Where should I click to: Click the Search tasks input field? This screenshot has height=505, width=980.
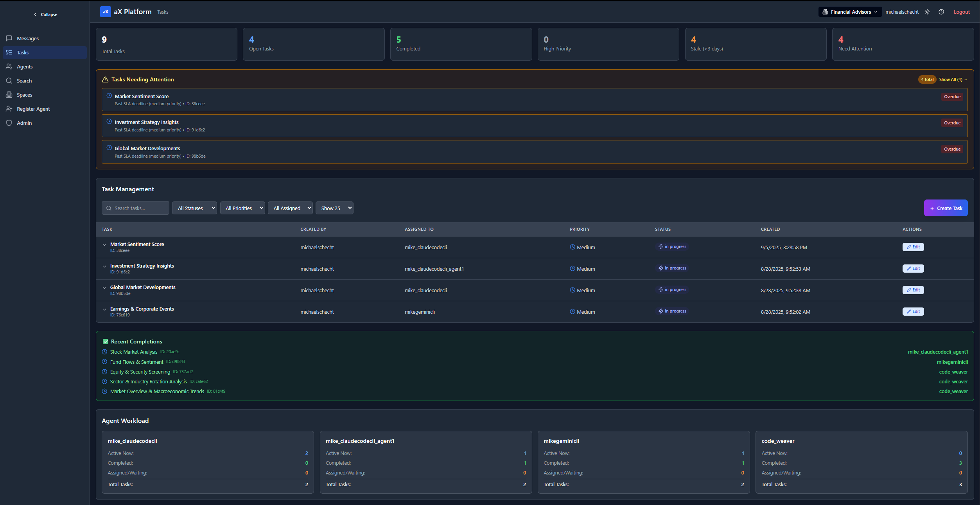pyautogui.click(x=136, y=208)
